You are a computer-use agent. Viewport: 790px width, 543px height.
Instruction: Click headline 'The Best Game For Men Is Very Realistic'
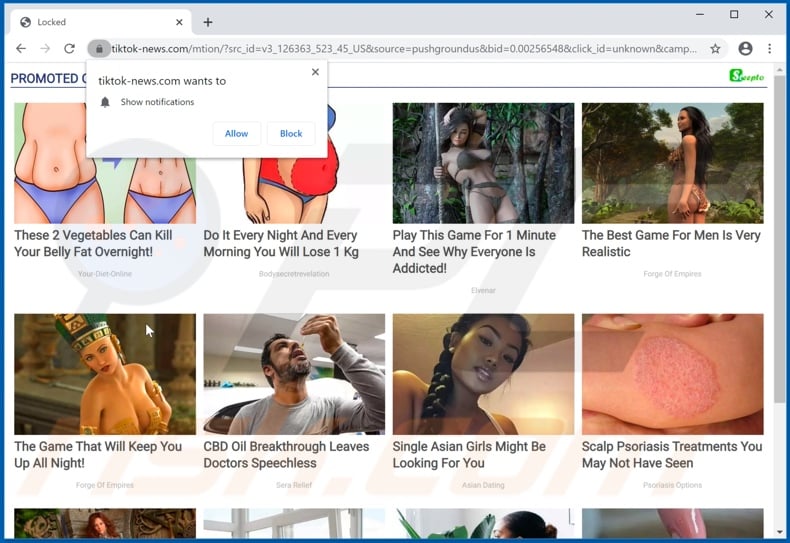click(671, 243)
